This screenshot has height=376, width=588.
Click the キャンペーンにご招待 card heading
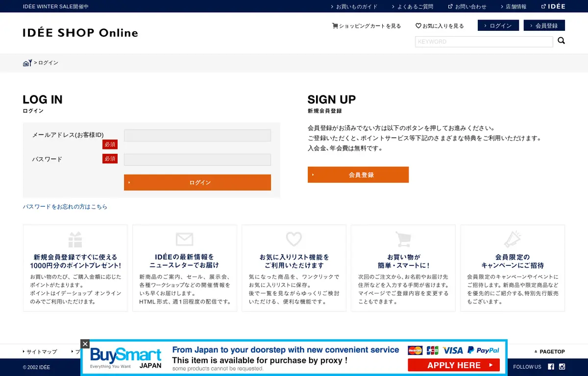pyautogui.click(x=513, y=261)
